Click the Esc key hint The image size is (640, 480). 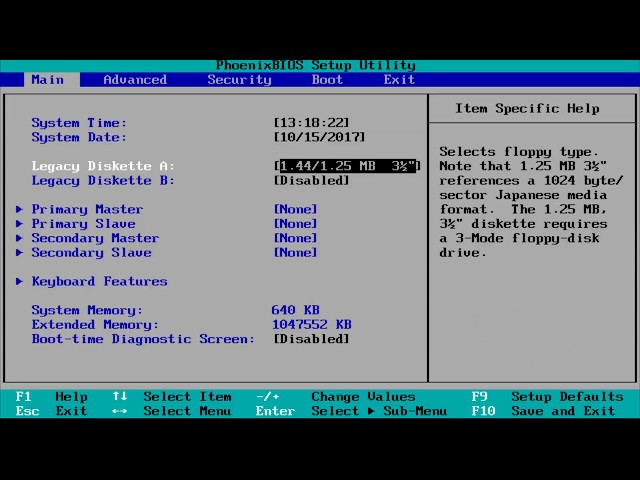point(27,411)
